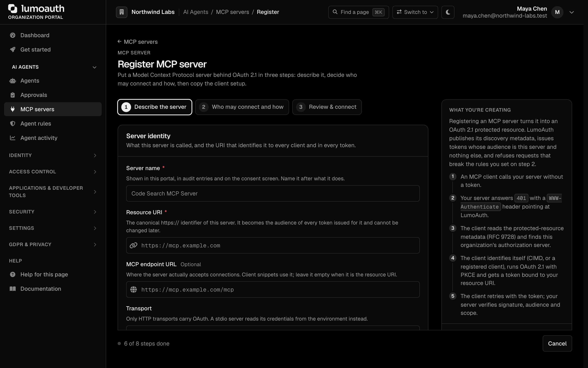Open Approvals in the sidebar

click(53, 95)
